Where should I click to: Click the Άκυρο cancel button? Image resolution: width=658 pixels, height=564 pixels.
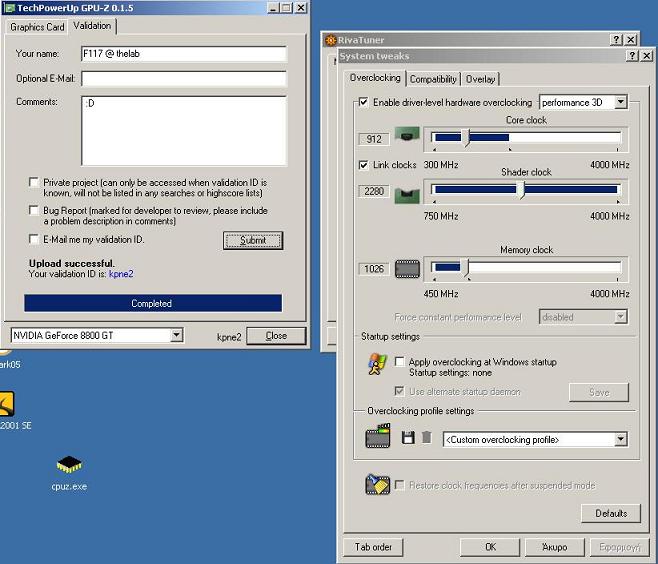[554, 547]
